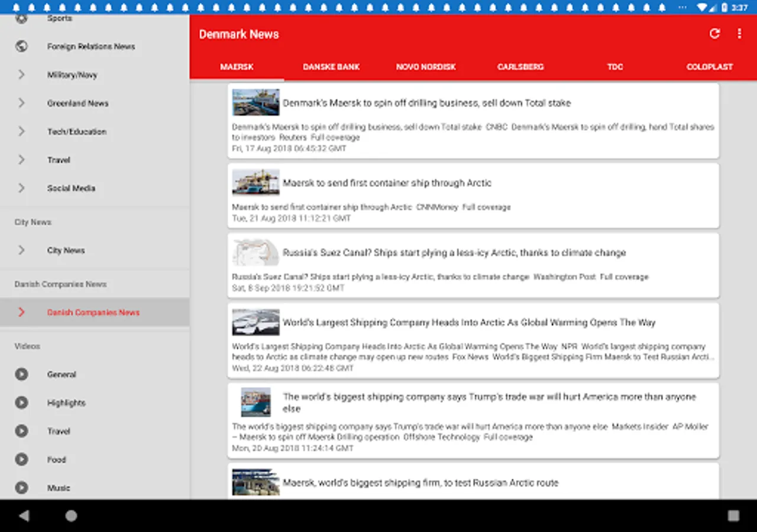Open thumbnail of Maersk drilling spin-off article

click(x=255, y=102)
